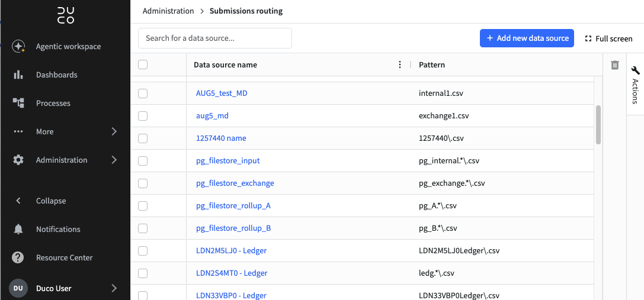Expand the Administration submenu chevron
This screenshot has width=644, height=300.
coord(114,160)
